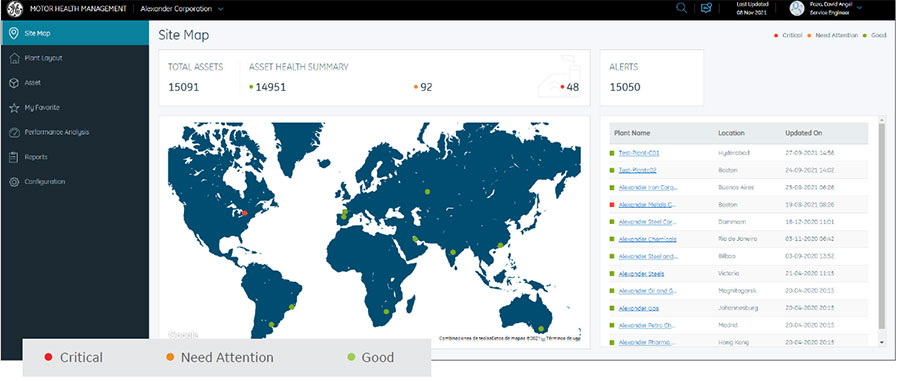
Task: Open the Configuration menu item
Action: click(75, 181)
